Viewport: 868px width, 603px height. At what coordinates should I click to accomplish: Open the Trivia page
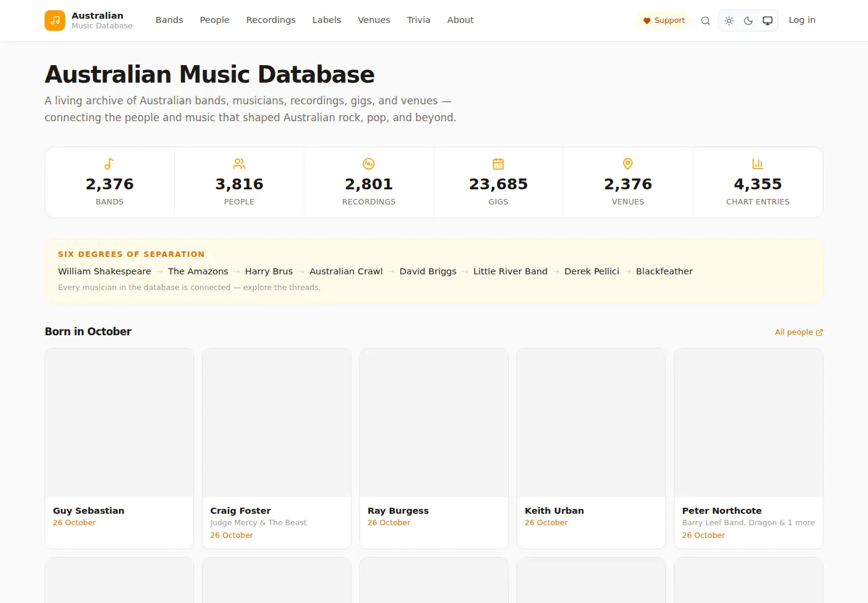click(418, 20)
